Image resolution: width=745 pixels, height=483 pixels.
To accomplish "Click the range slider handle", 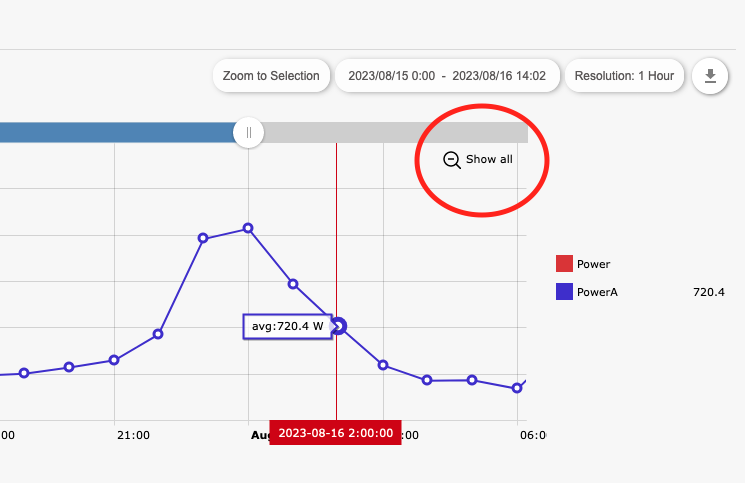I will pyautogui.click(x=248, y=132).
